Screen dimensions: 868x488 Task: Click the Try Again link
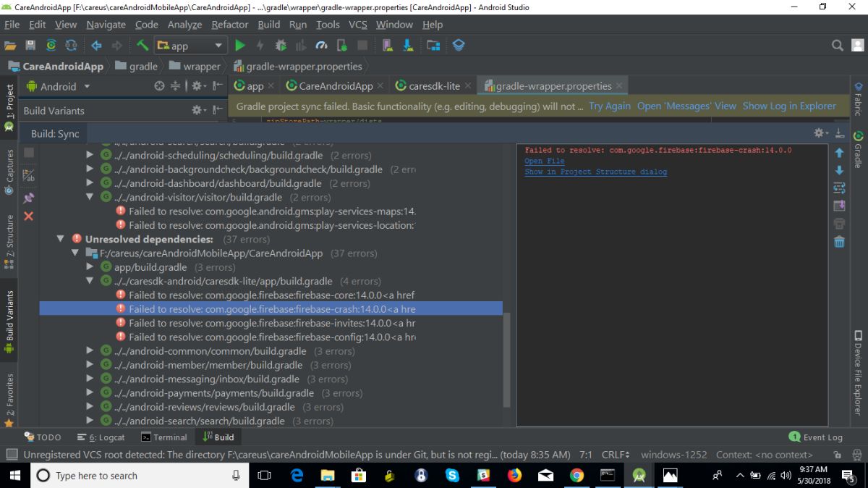(610, 106)
